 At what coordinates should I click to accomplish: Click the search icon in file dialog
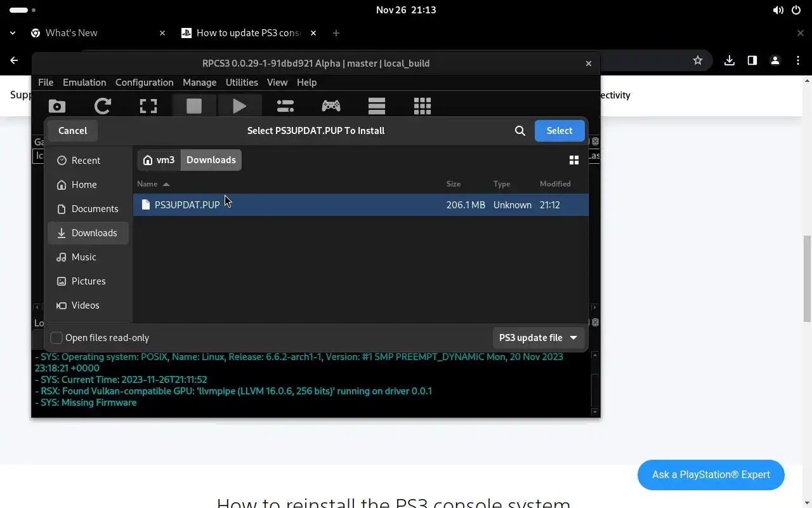pyautogui.click(x=520, y=131)
